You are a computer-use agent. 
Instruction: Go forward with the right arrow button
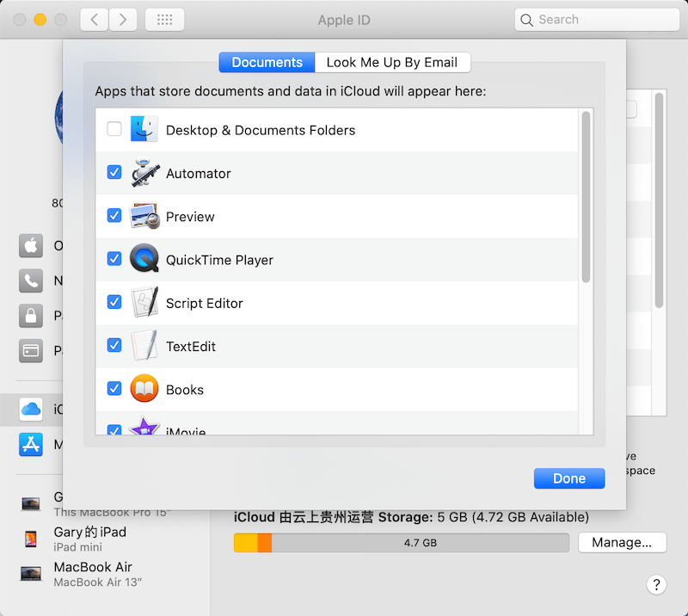point(123,20)
